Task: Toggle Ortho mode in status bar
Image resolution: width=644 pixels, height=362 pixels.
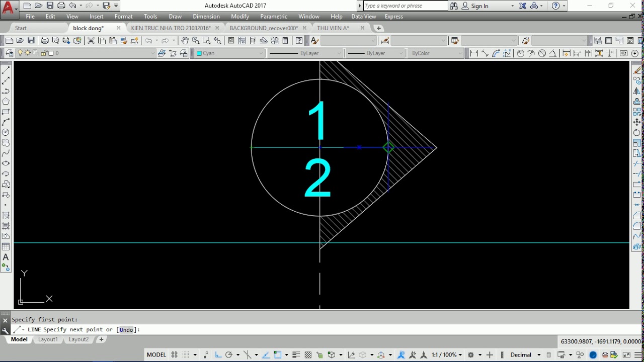Action: (x=218, y=355)
